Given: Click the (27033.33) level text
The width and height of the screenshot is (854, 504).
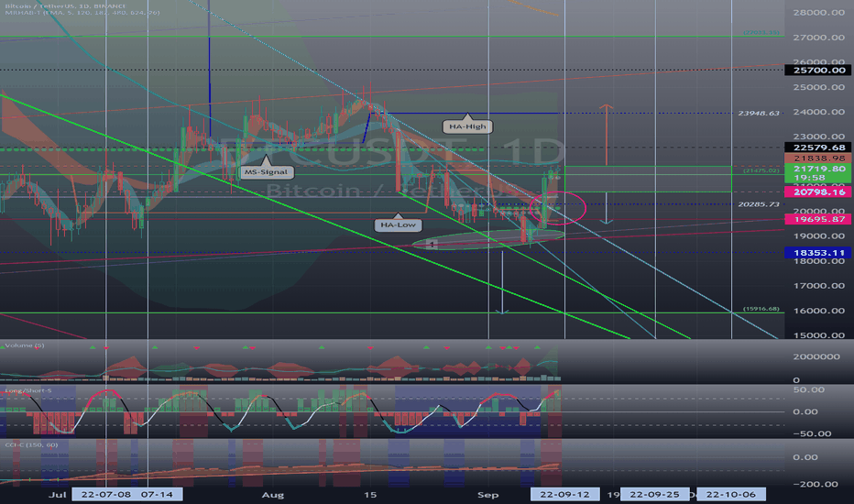Looking at the screenshot, I should [761, 33].
